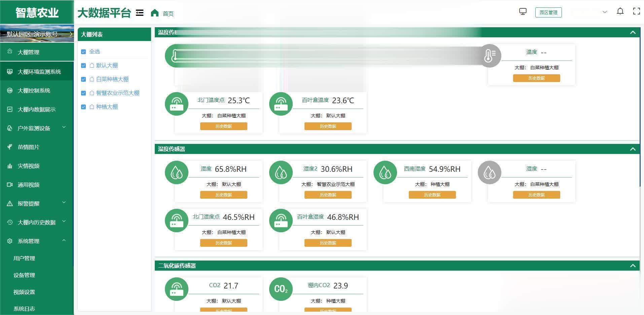
Task: Click the 棚内CO2 sensor icon
Action: point(281,289)
